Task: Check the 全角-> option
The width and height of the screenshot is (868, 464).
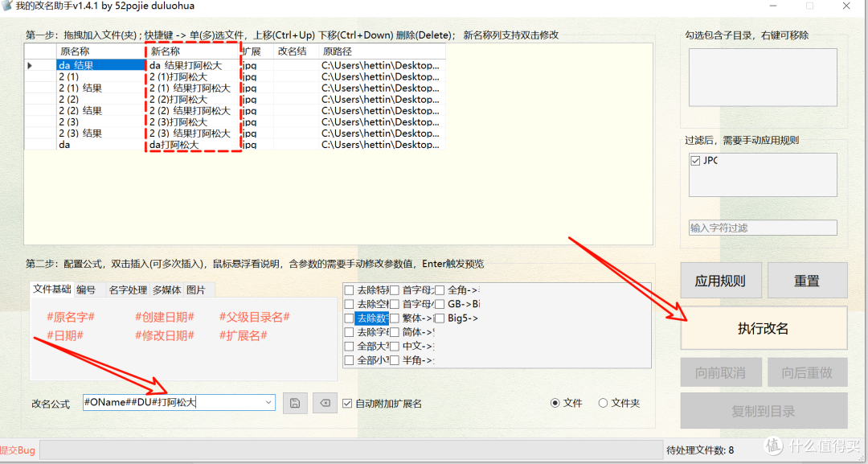Action: click(440, 290)
